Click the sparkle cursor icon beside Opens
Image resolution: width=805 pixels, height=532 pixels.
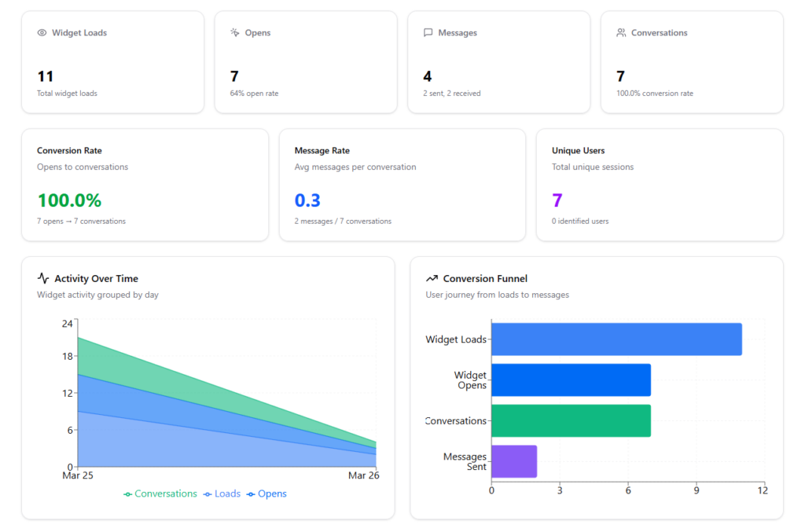click(x=234, y=33)
